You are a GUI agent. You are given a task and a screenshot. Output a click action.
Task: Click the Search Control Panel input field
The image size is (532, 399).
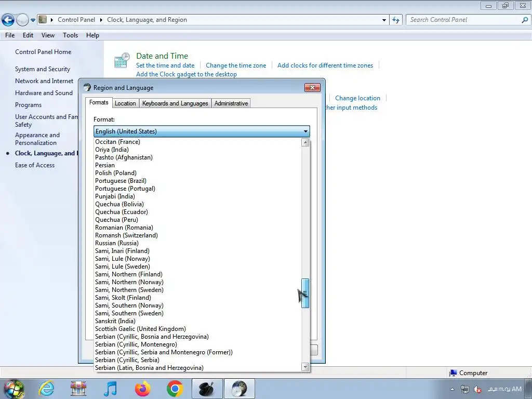click(463, 20)
